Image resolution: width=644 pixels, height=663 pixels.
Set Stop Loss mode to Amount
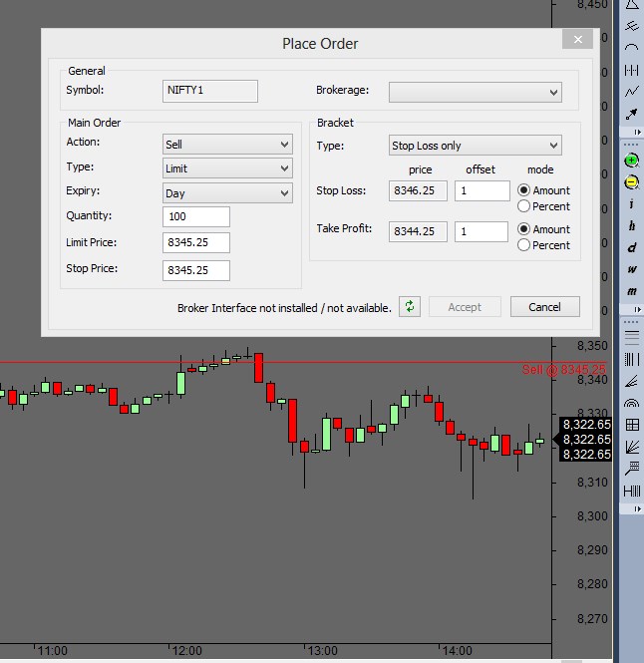click(x=523, y=190)
